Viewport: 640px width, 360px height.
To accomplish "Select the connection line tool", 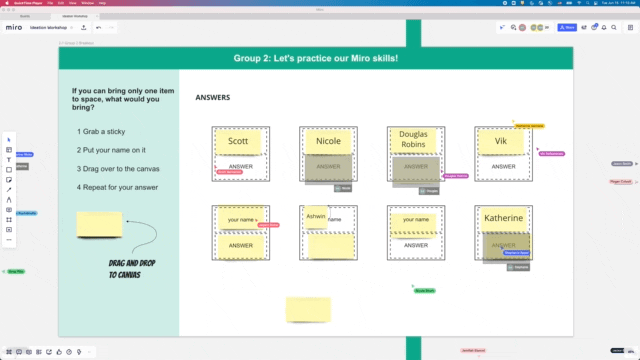I will 9,190.
